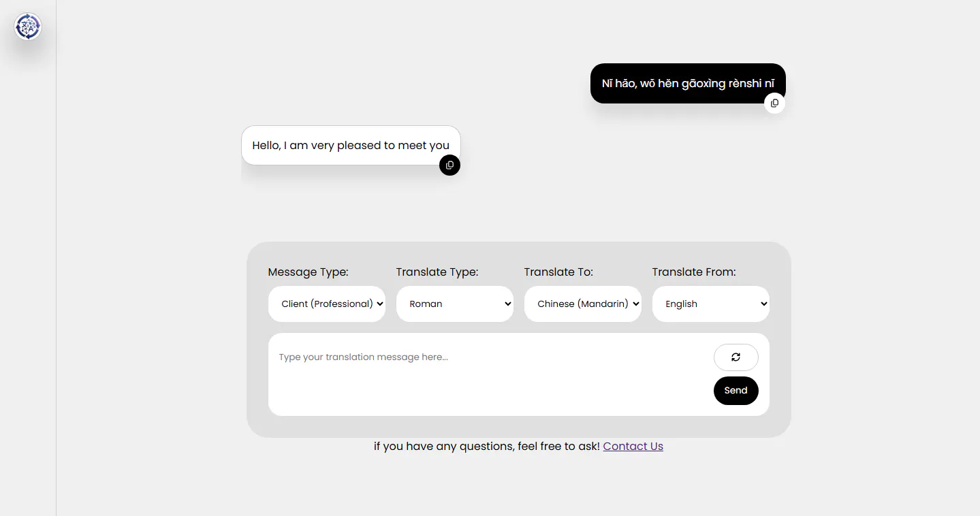This screenshot has width=980, height=516.
Task: Click the 'Translate To:' label
Action: 558,272
